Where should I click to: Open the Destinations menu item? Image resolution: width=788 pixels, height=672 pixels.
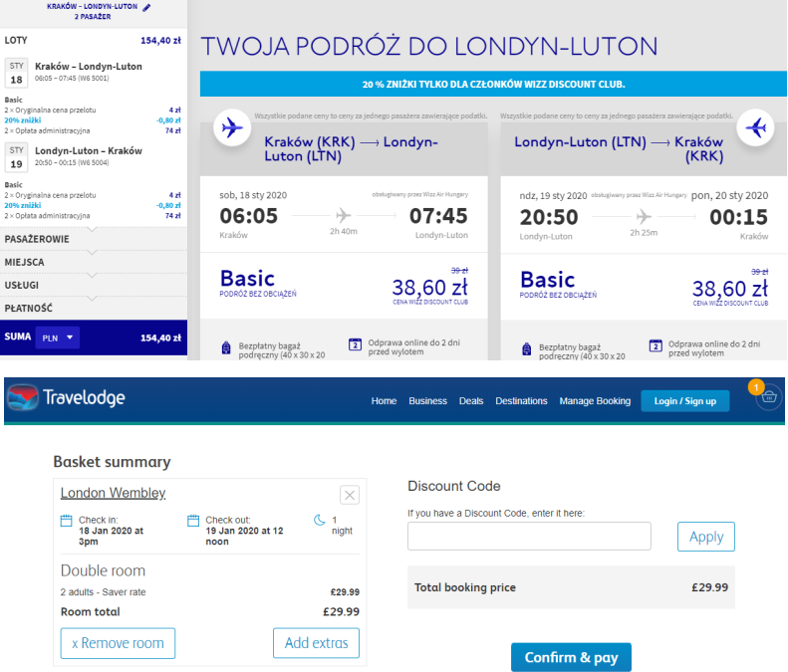[x=521, y=401]
